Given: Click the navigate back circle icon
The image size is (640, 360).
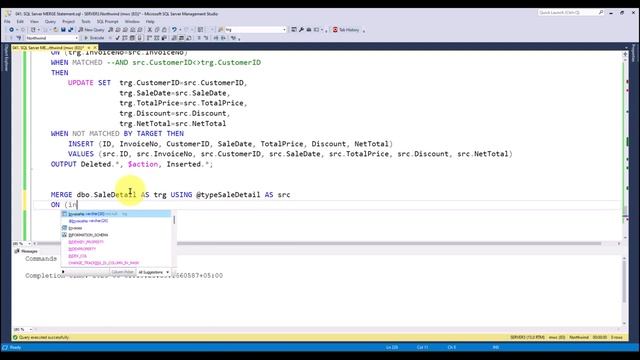Looking at the screenshot, I should coord(11,30).
